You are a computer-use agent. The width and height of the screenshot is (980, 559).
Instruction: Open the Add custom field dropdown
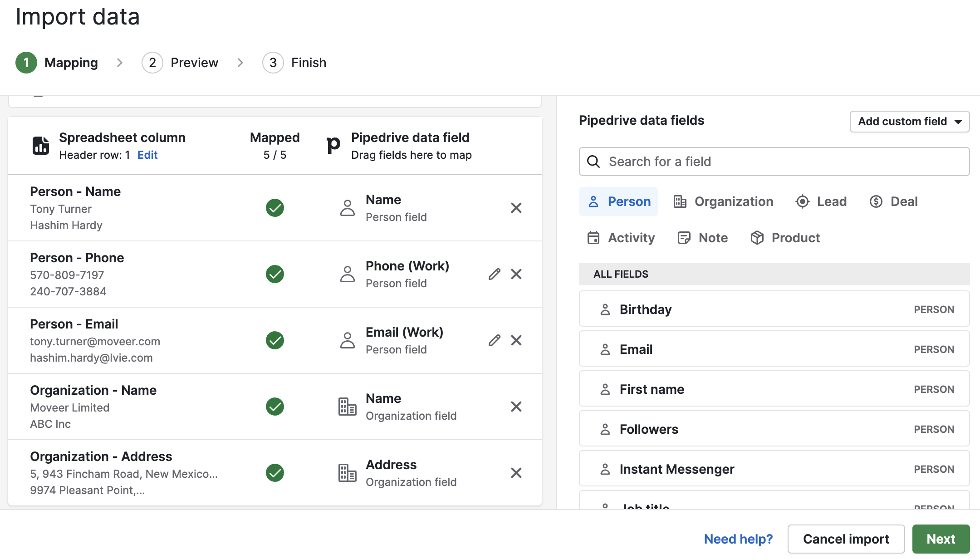(x=910, y=122)
